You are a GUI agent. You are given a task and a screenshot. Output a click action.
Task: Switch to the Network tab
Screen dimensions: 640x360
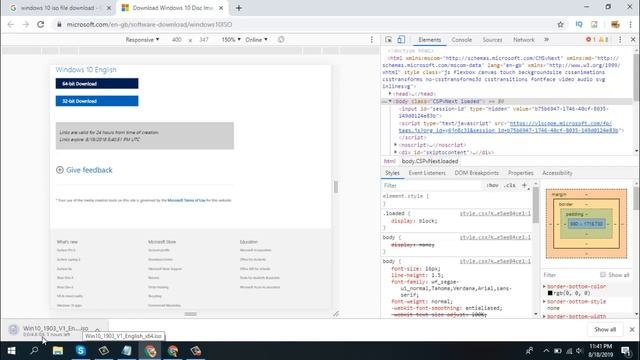pos(524,40)
